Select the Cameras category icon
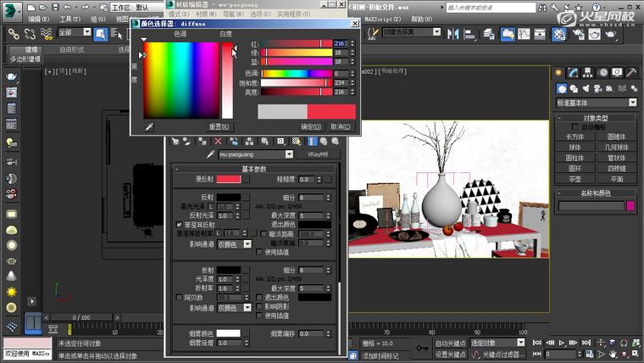The image size is (644, 363). (x=597, y=88)
